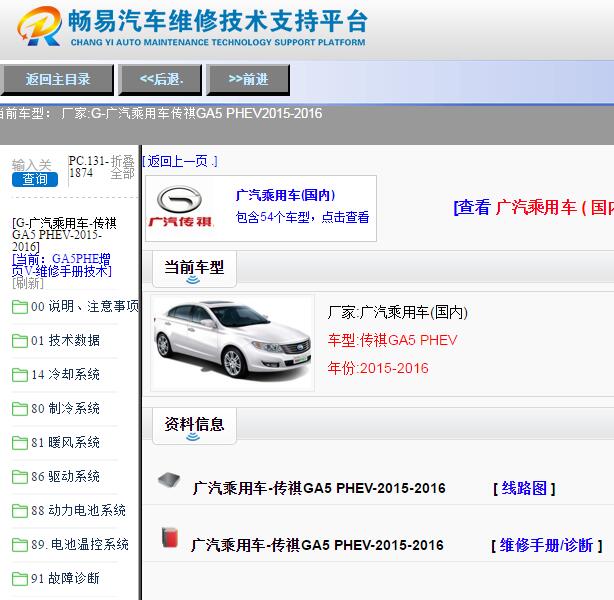Click the folder icon for 14 冷却系统

[x=20, y=375]
